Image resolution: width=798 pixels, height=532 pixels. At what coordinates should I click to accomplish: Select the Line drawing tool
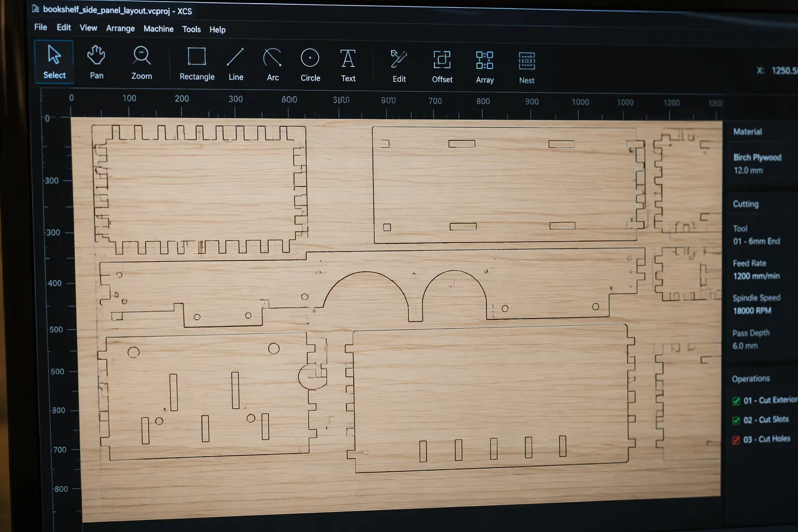[236, 64]
